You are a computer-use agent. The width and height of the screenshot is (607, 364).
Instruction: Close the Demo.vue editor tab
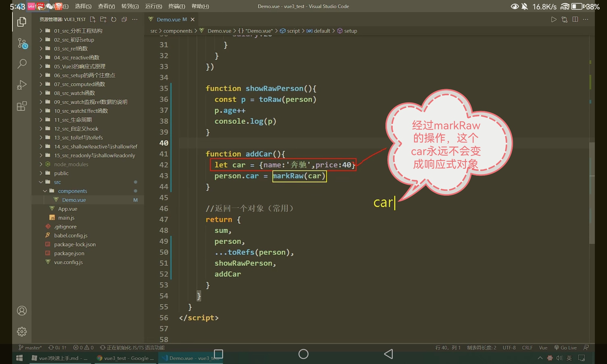[x=192, y=19]
